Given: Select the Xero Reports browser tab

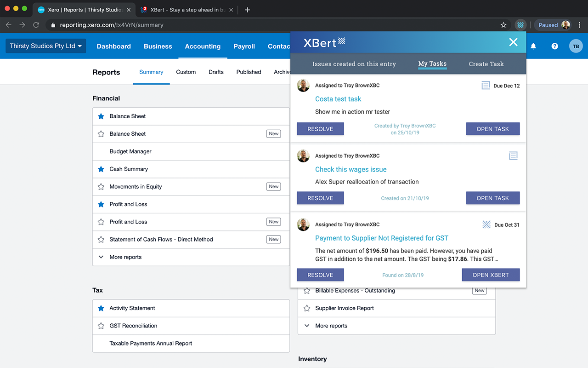Looking at the screenshot, I should pyautogui.click(x=84, y=10).
